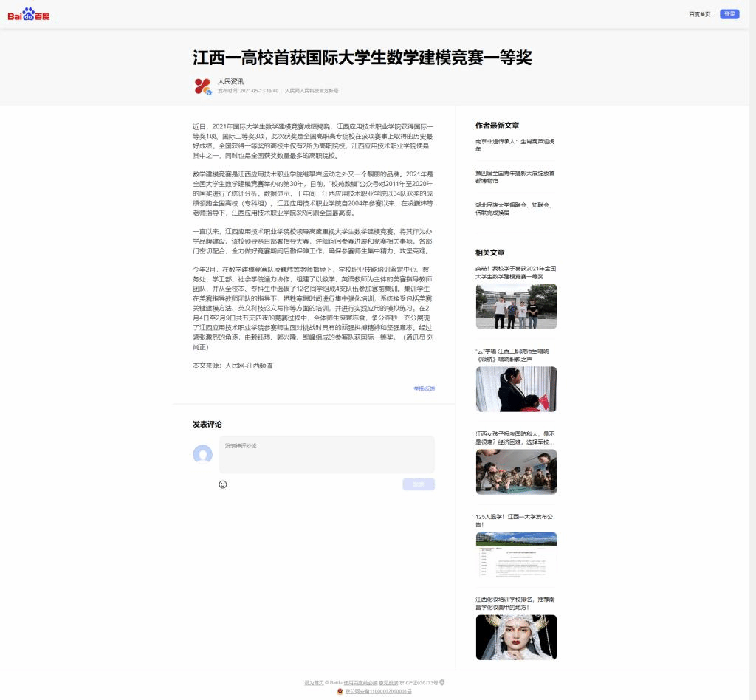756x700 pixels.
Task: Click thumbnail of campus with announcement document
Action: click(x=516, y=555)
